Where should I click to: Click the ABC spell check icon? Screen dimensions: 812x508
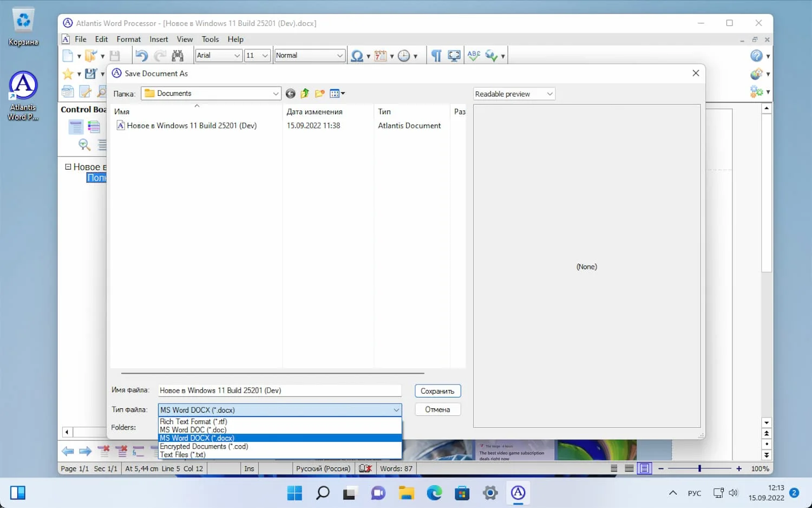(474, 56)
